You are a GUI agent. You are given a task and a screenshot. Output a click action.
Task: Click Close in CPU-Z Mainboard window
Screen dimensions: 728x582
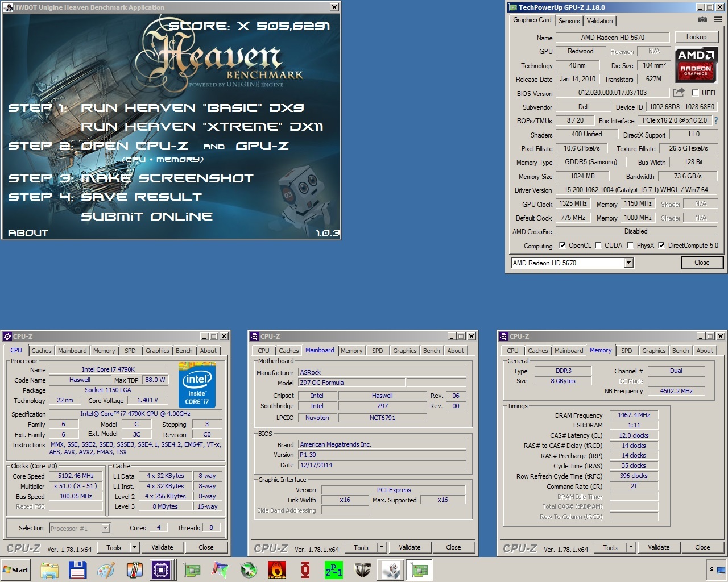[x=453, y=547]
